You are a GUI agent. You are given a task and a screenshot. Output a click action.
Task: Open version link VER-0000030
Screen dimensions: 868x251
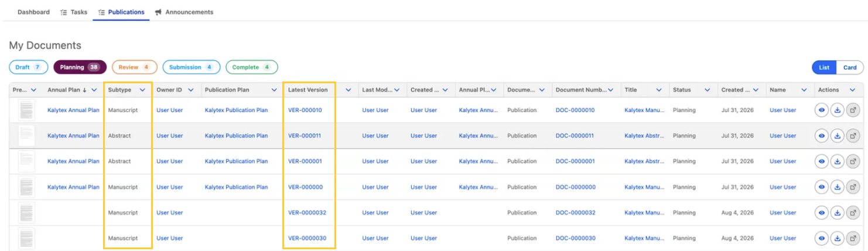[307, 238]
